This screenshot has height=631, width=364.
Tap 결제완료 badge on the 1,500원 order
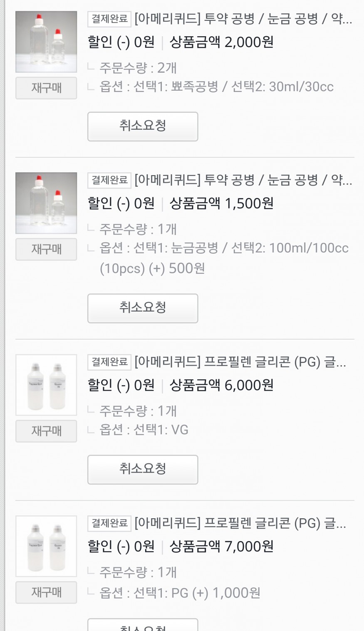click(x=109, y=180)
